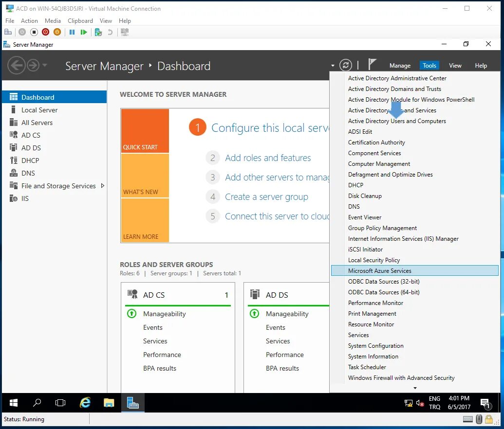Pause the virtual machine with the toolbar icon
The width and height of the screenshot is (504, 429).
(x=72, y=32)
